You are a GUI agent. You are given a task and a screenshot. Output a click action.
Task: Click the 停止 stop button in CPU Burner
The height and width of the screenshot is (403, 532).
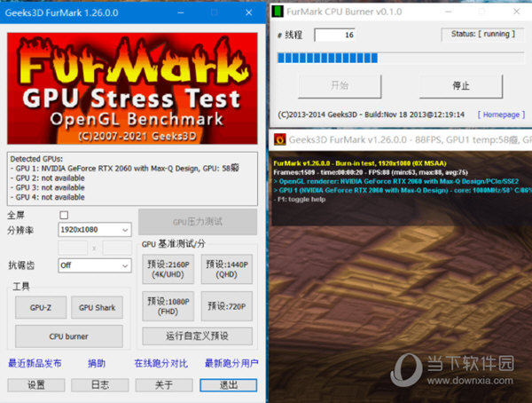(461, 86)
